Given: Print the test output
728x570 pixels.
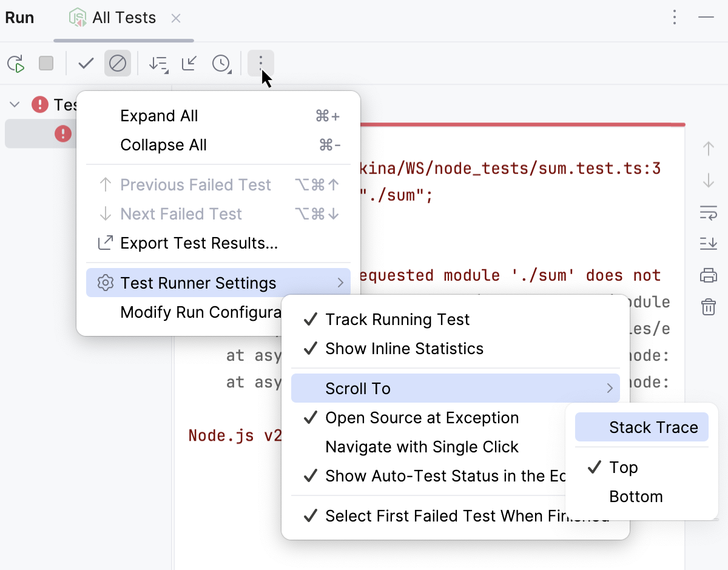Looking at the screenshot, I should (708, 275).
